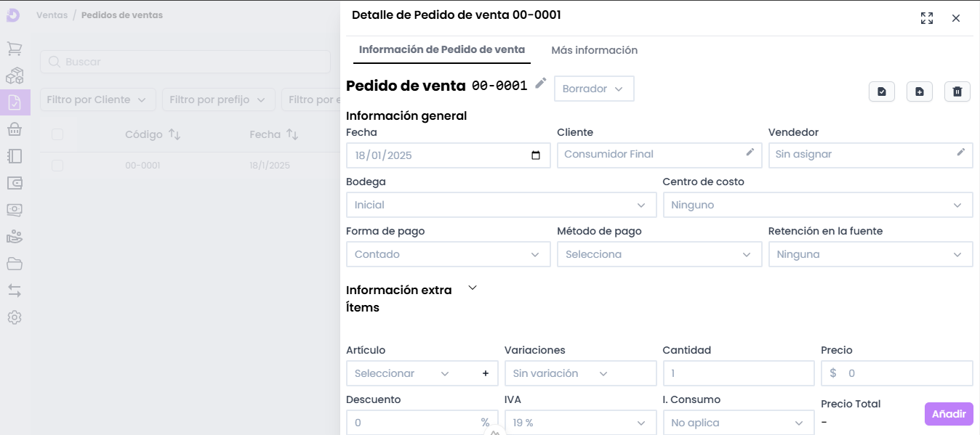Viewport: 980px width, 435px height.
Task: Expand the detail panel to fullscreen
Action: click(x=926, y=18)
